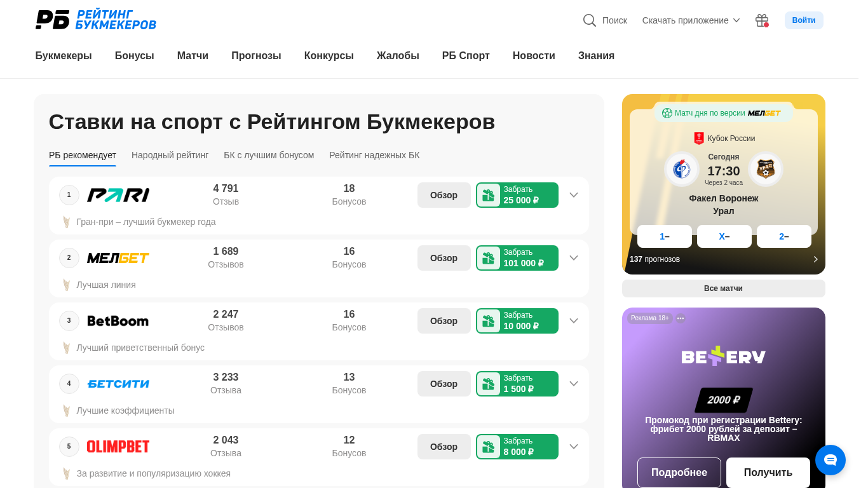Expand the Olimpbet bookmaker row
Image resolution: width=868 pixels, height=488 pixels.
(x=574, y=447)
